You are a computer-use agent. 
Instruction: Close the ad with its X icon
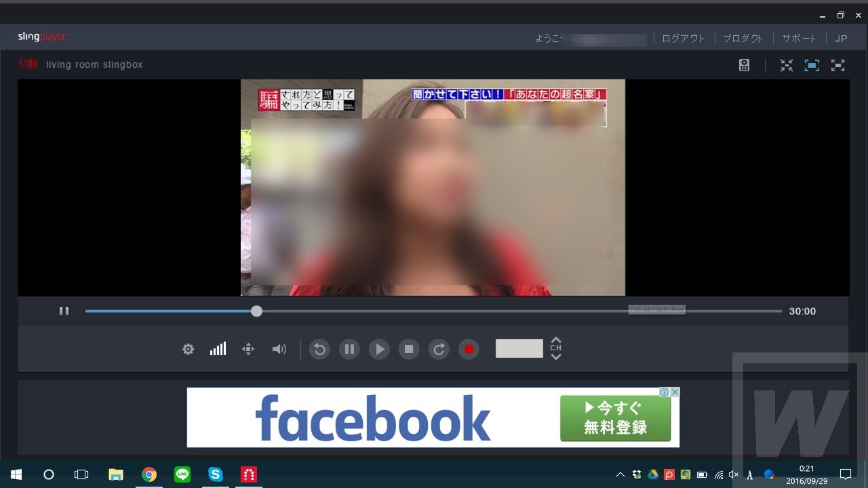[x=675, y=392]
